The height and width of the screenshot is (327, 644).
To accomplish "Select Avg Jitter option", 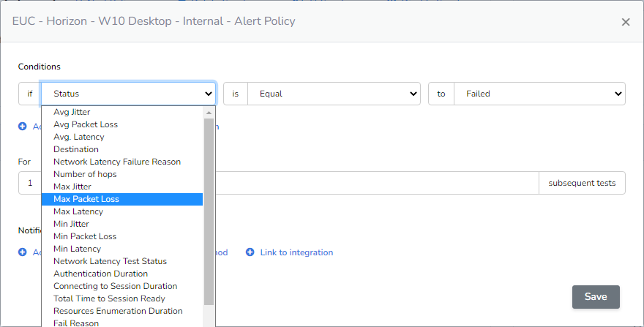I will [122, 112].
